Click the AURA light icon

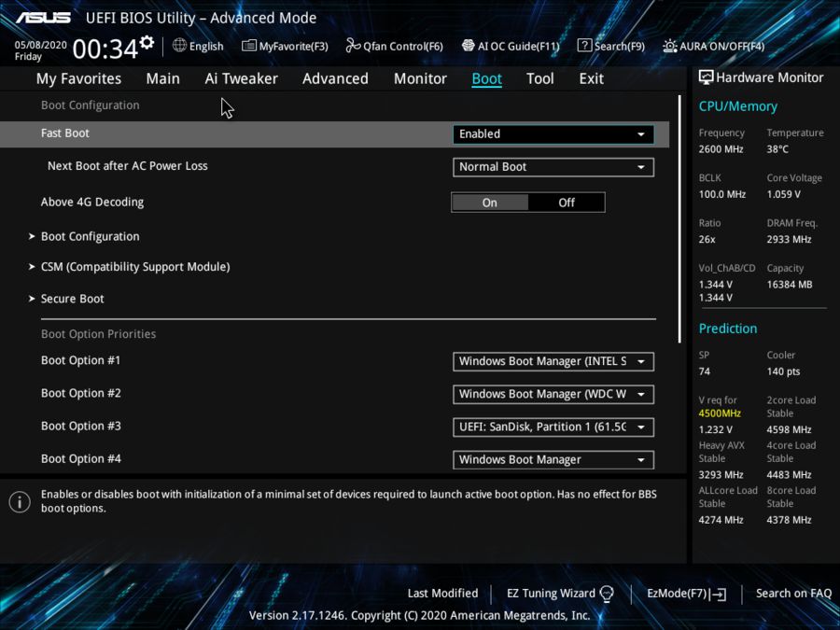click(669, 46)
